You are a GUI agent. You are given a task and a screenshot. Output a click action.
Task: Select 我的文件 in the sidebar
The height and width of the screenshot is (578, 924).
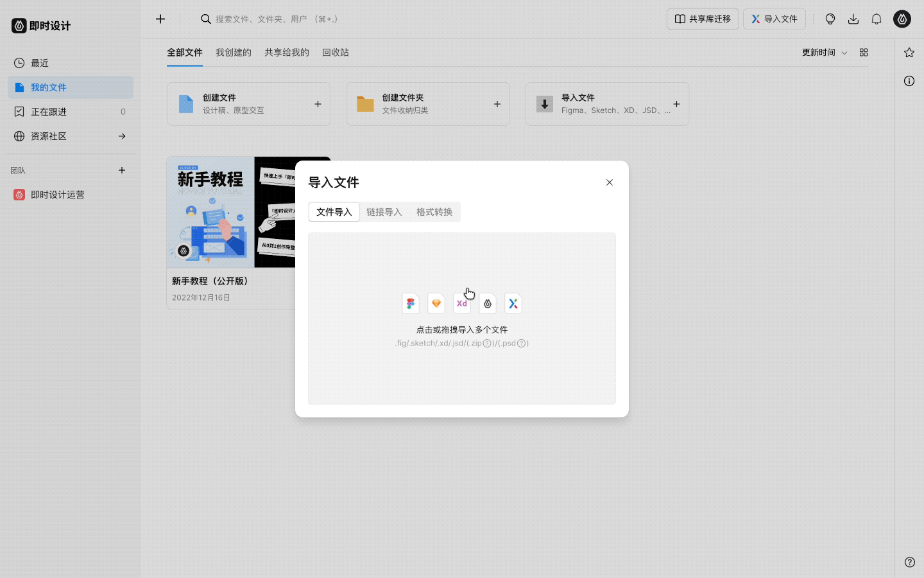point(71,87)
